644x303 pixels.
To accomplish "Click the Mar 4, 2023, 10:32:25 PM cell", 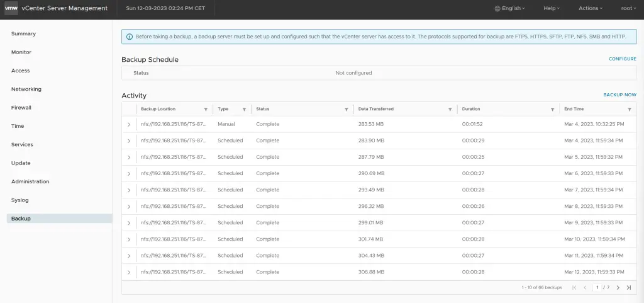I will pyautogui.click(x=594, y=124).
